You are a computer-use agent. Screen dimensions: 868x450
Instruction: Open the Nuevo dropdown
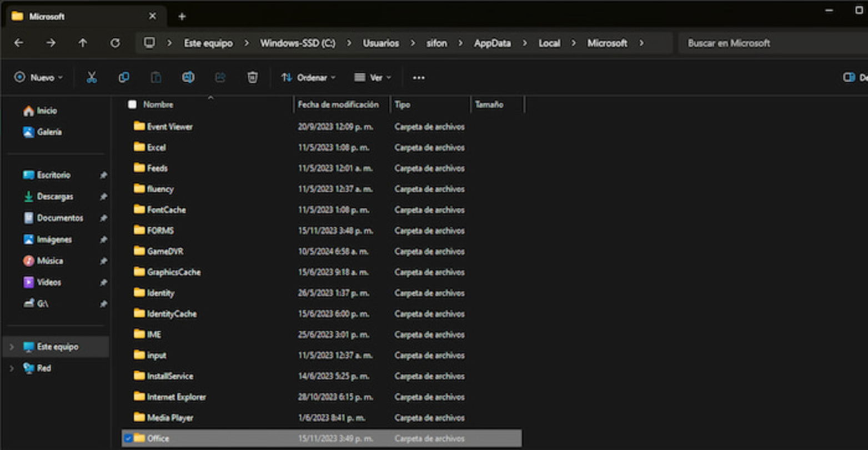[38, 78]
